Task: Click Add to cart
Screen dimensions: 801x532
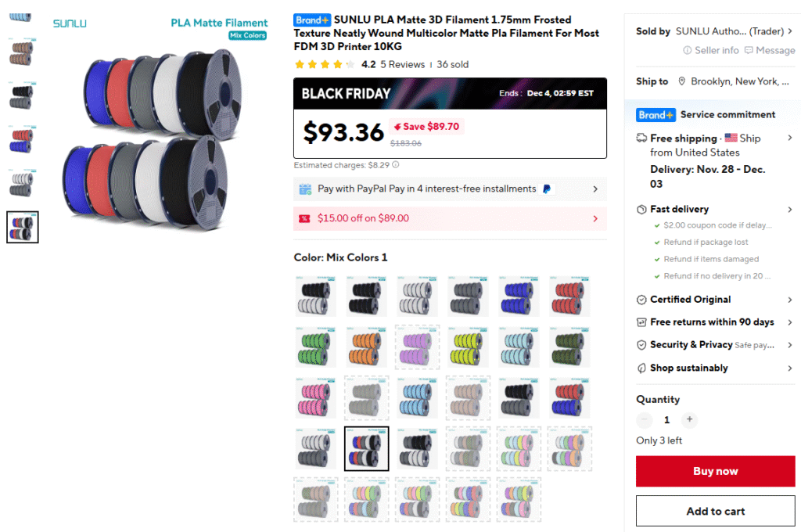Action: tap(715, 511)
